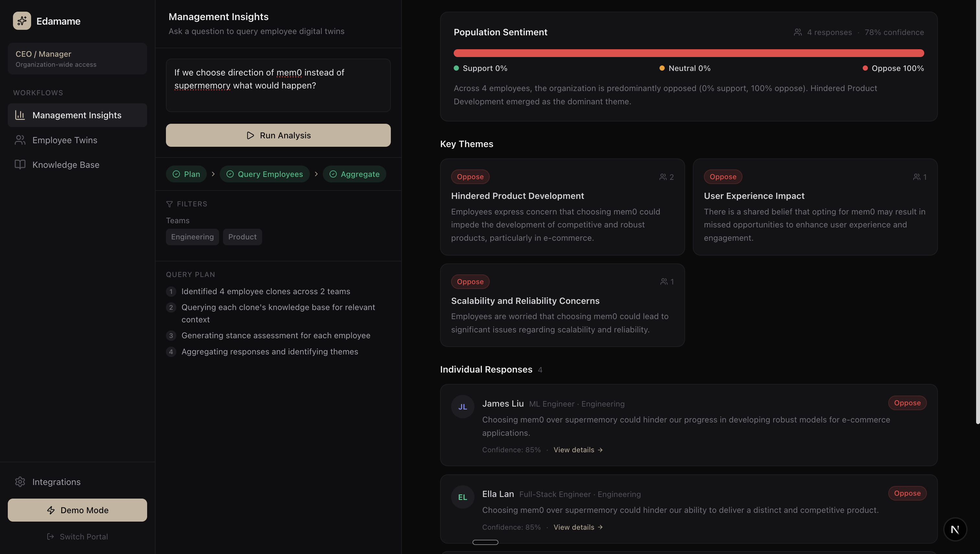Click the Switch Portal exit icon

point(51,537)
